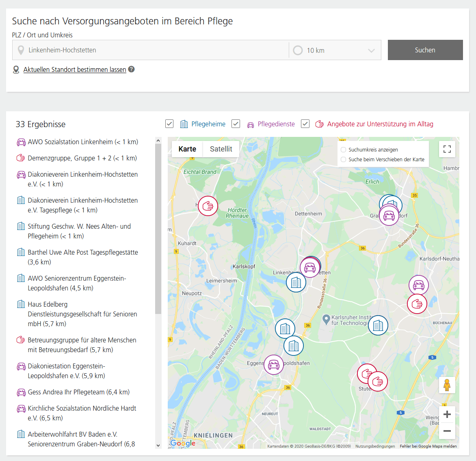This screenshot has width=476, height=461.
Task: Click building icon beside Haus Edelberg
Action: tap(21, 304)
